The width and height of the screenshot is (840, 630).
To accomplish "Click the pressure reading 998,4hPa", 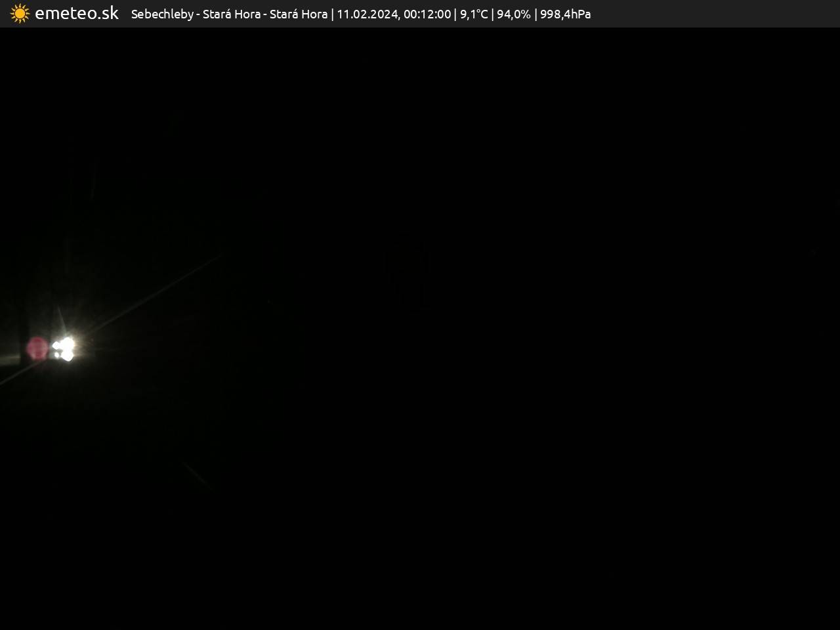I will (565, 14).
